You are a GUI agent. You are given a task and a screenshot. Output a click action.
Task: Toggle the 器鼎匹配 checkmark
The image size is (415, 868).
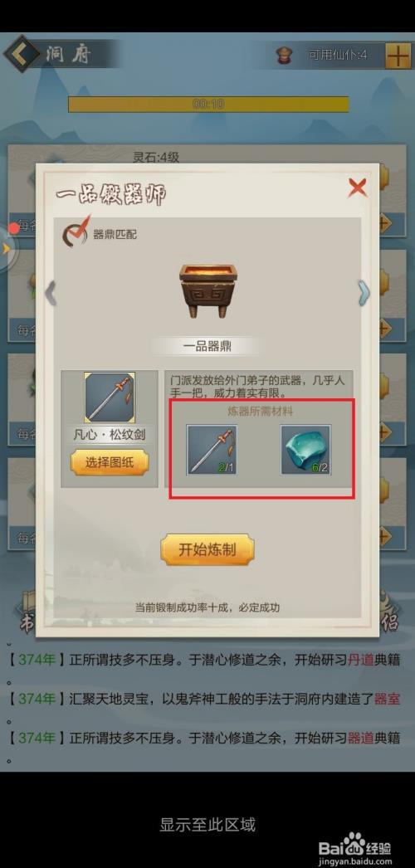click(x=74, y=232)
